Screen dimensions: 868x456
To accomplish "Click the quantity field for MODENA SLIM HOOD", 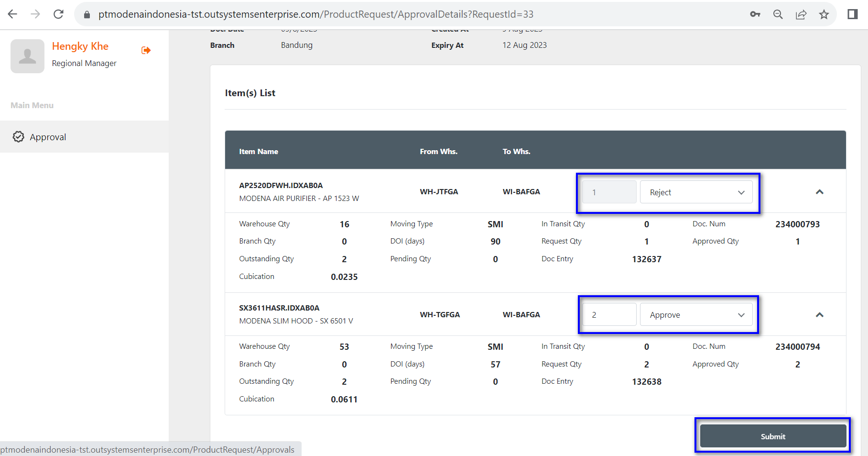I will click(609, 315).
